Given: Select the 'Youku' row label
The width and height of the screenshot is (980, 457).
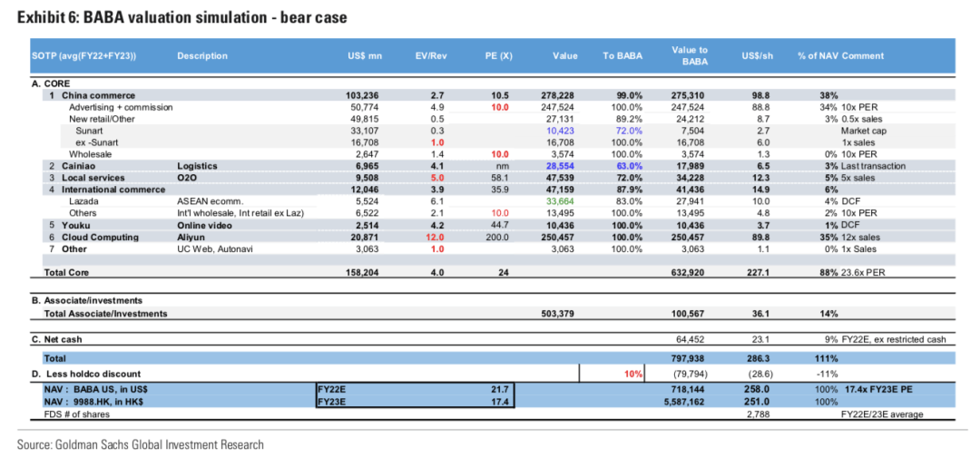Looking at the screenshot, I should pyautogui.click(x=75, y=226).
